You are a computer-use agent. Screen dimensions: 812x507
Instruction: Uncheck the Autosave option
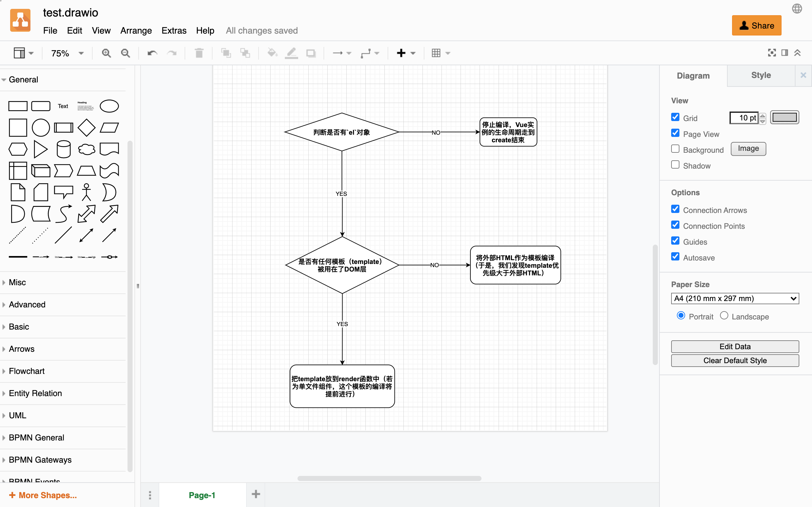(675, 257)
